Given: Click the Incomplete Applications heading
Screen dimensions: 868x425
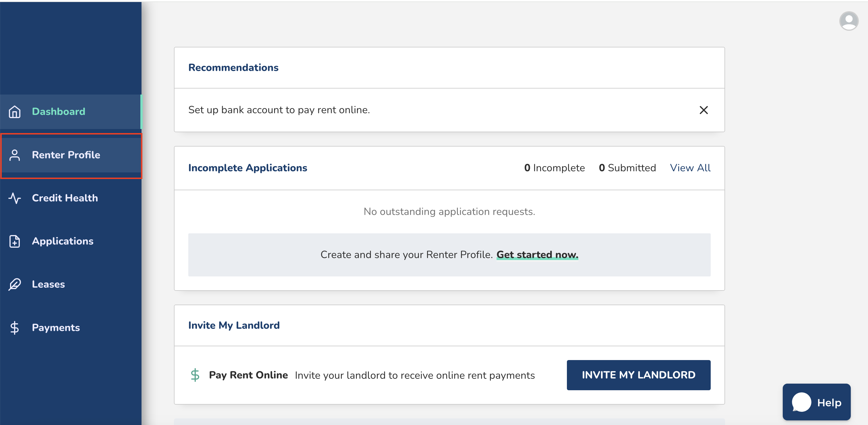Looking at the screenshot, I should click(248, 168).
